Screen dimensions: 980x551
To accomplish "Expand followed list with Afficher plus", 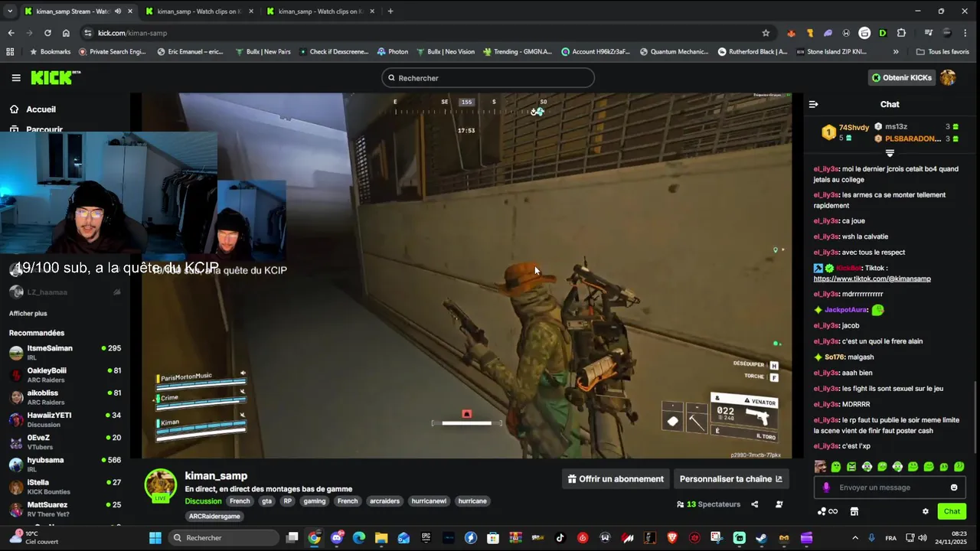I will coord(28,313).
